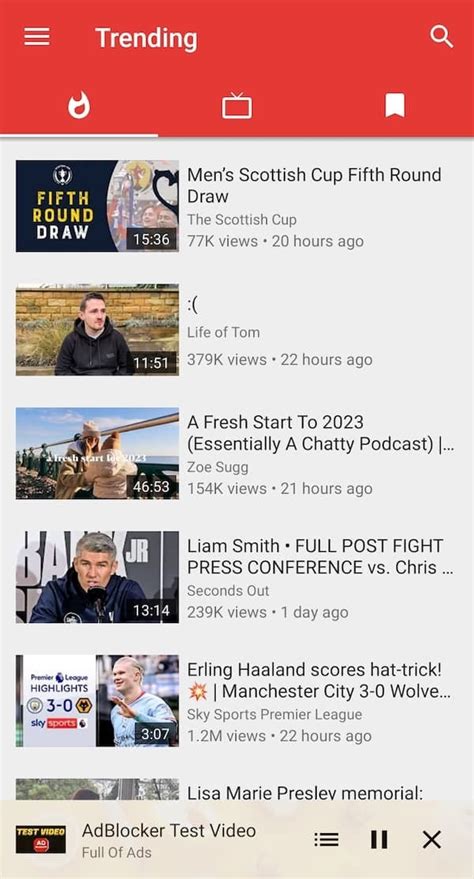Open A Fresh Start To 2023 video title

[320, 433]
